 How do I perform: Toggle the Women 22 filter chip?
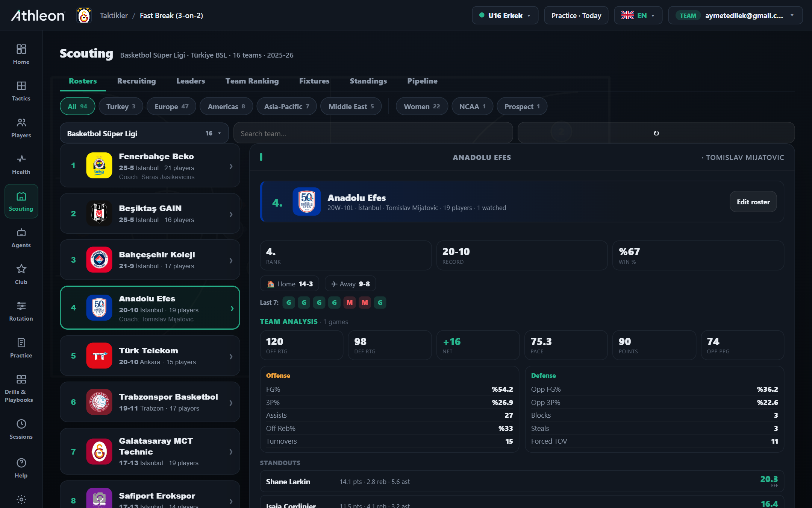(x=422, y=106)
